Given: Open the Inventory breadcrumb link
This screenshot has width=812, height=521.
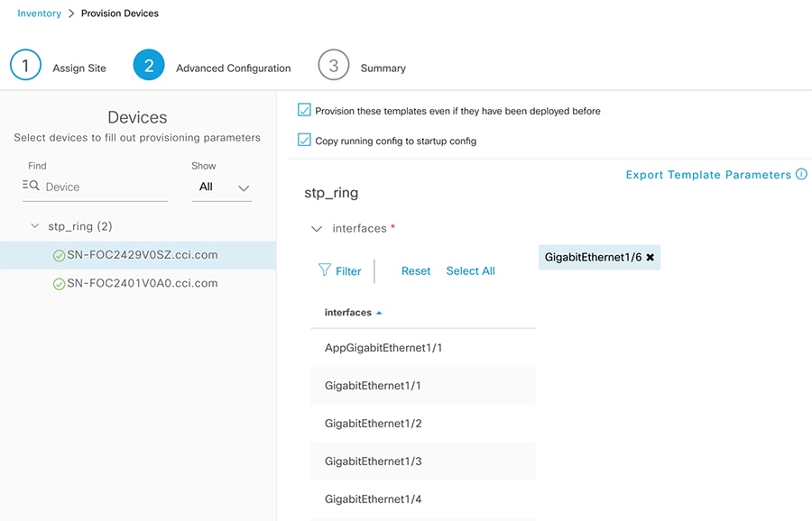Looking at the screenshot, I should pos(40,14).
